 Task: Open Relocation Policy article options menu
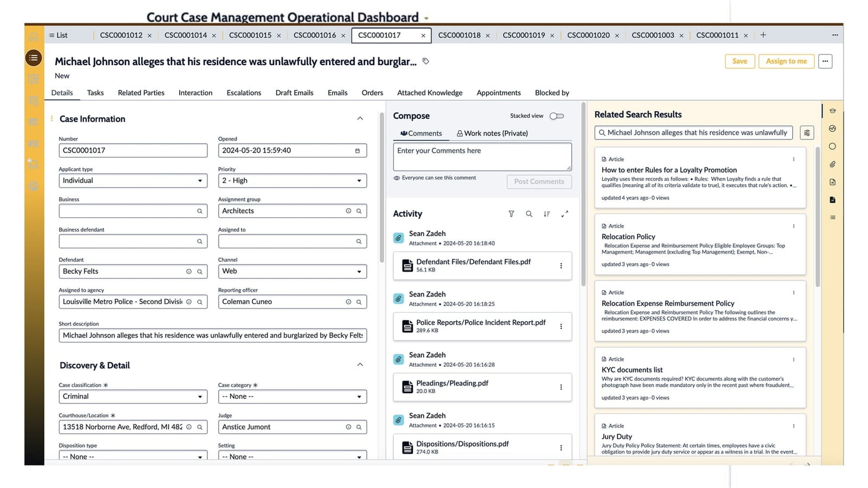(794, 226)
